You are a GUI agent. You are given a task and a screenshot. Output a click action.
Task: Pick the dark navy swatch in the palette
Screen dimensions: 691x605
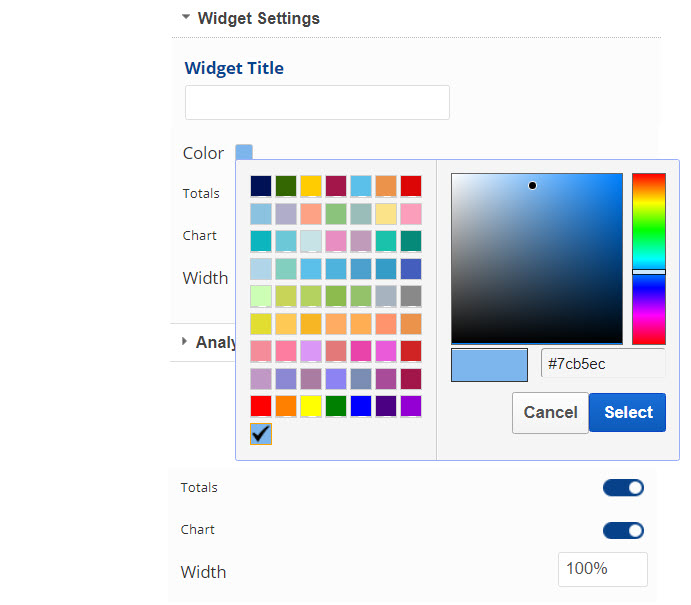(261, 186)
